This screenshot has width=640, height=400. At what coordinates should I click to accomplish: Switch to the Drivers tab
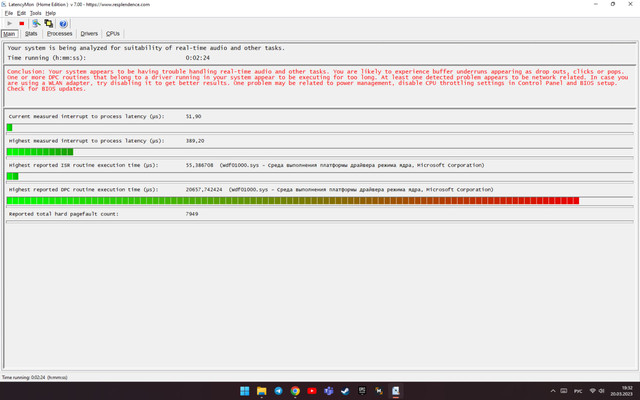89,34
